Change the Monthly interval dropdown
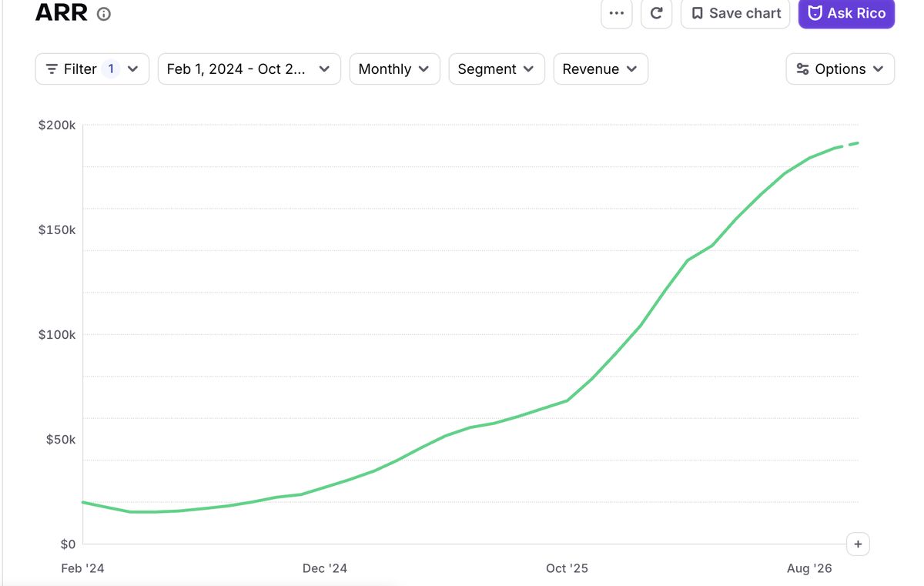The width and height of the screenshot is (924, 586). (x=394, y=69)
